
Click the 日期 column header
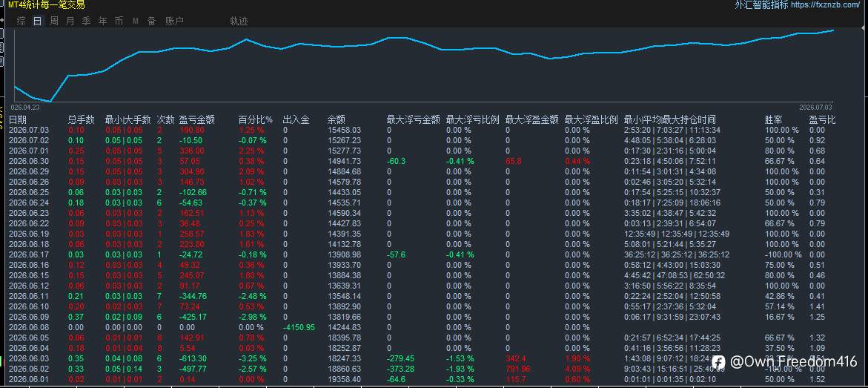pyautogui.click(x=17, y=119)
